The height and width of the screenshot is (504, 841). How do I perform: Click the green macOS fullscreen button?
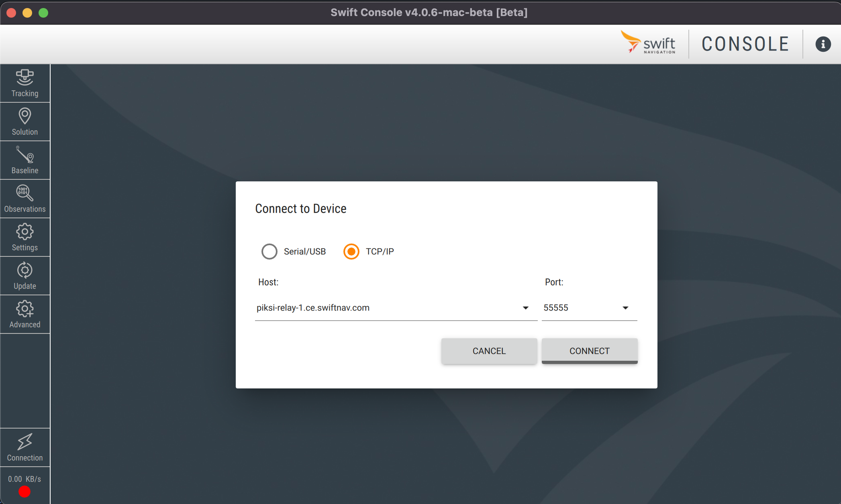(x=43, y=13)
